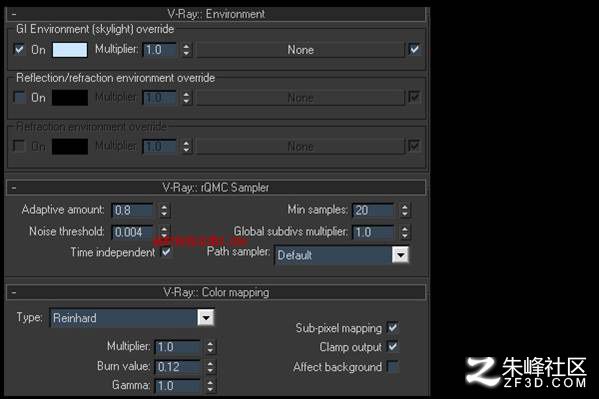Adjust Color mapping Multiplier spinner

click(x=210, y=347)
